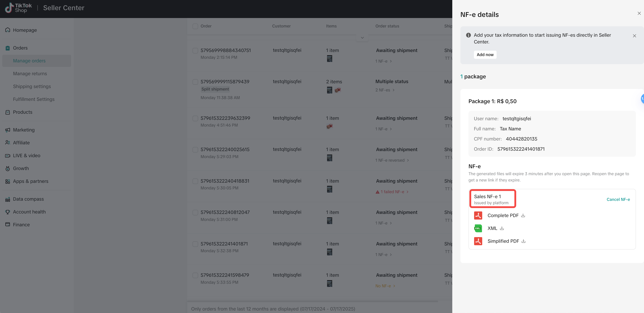Click the Cancel NF-e link
The image size is (644, 313).
(x=618, y=200)
